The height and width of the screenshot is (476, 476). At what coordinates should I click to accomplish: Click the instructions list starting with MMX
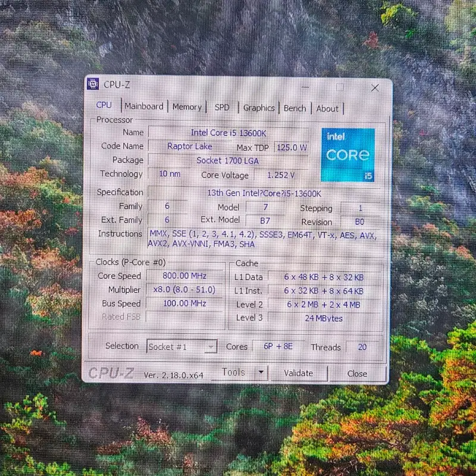[x=263, y=239]
